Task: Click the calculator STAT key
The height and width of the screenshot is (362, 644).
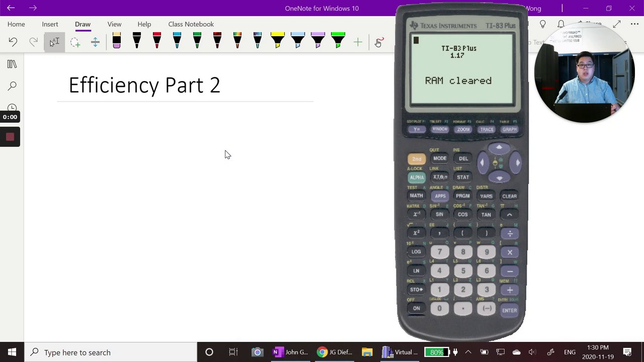Action: [463, 177]
